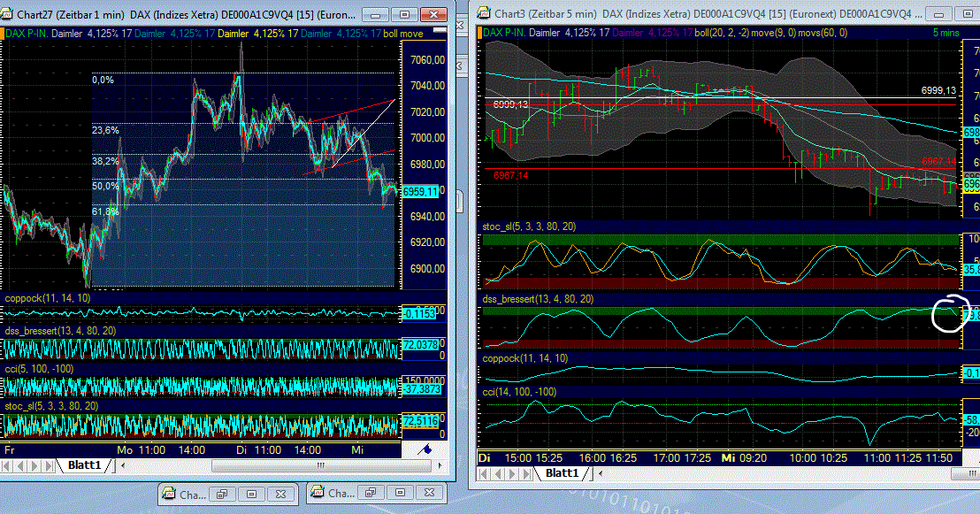Click the Chart3 window title icon
980x514 pixels.
485,14
